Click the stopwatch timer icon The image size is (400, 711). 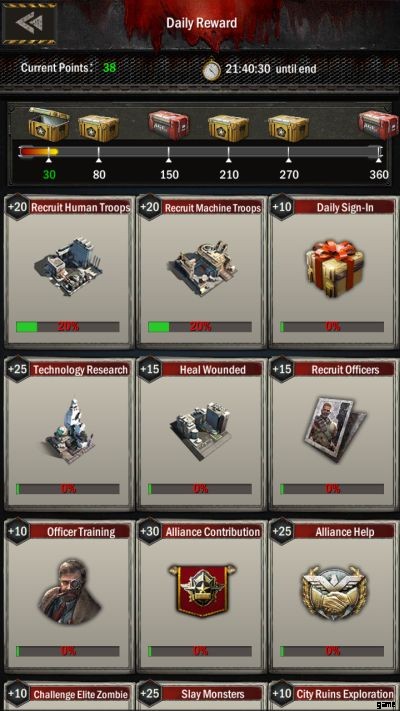tap(211, 70)
